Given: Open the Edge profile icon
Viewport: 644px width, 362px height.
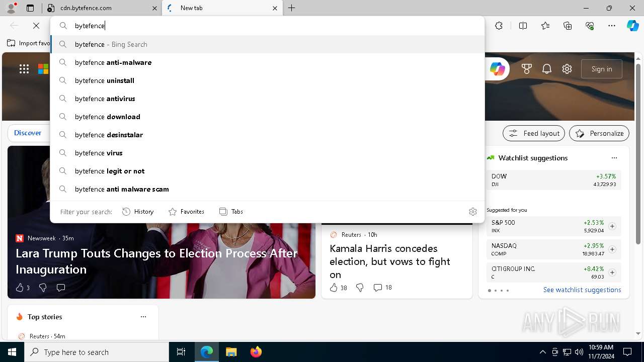Looking at the screenshot, I should (11, 8).
